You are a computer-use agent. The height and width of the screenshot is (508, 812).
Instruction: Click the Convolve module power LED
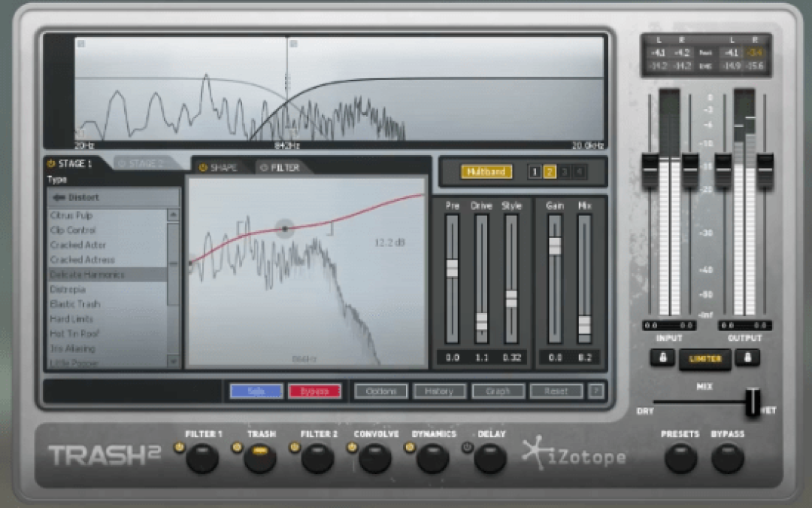tap(352, 447)
